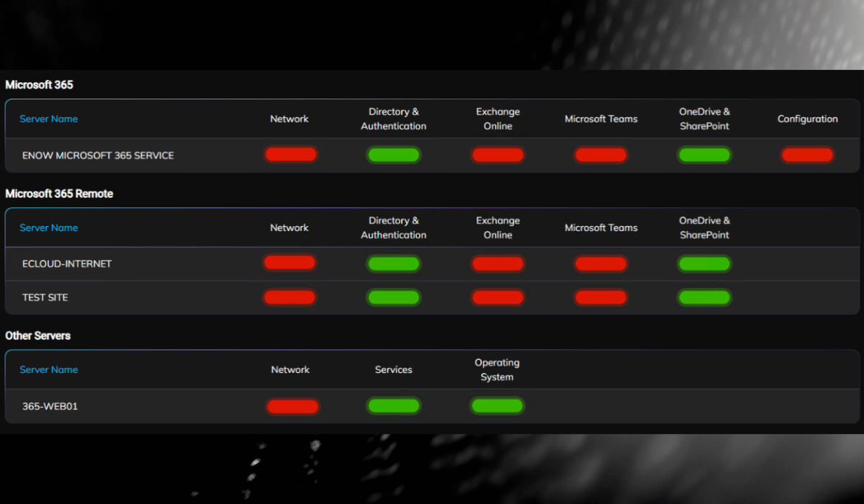Click TEST SITE Directory & Authentication green status

tap(394, 297)
